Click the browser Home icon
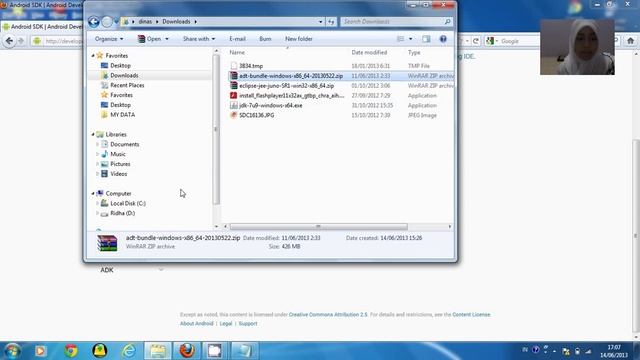The image size is (640, 360). [x=630, y=41]
